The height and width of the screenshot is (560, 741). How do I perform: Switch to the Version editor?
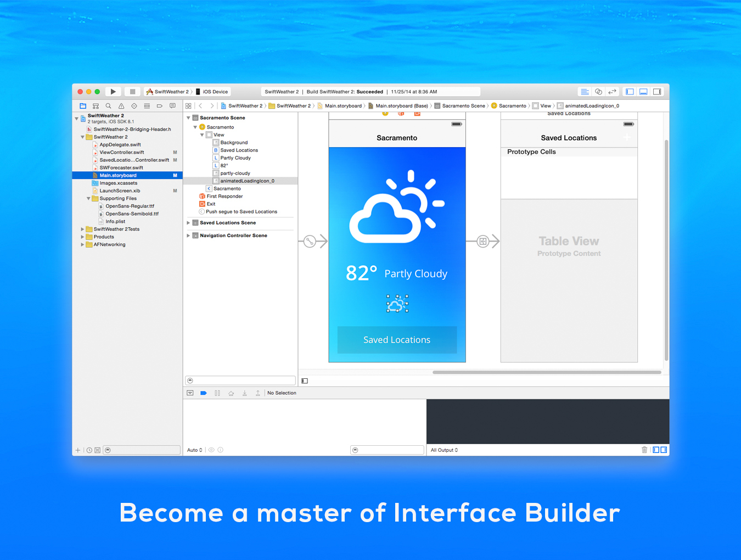tap(612, 92)
